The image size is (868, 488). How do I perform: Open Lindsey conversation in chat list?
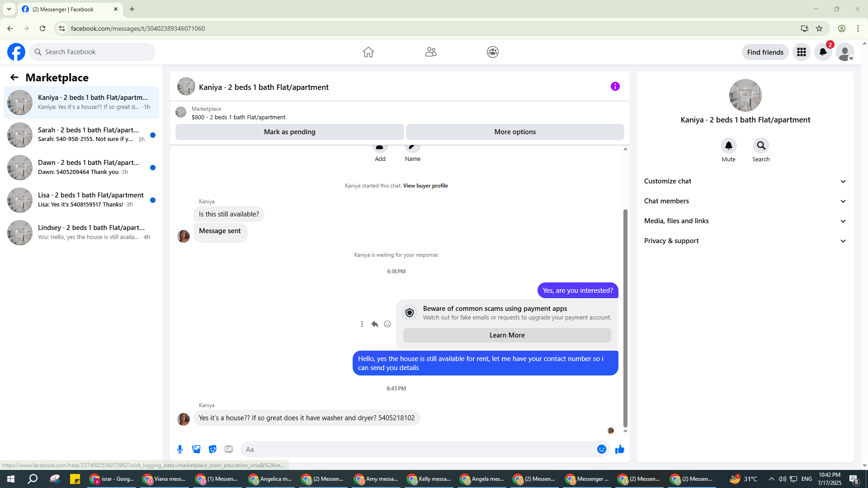[x=81, y=233]
